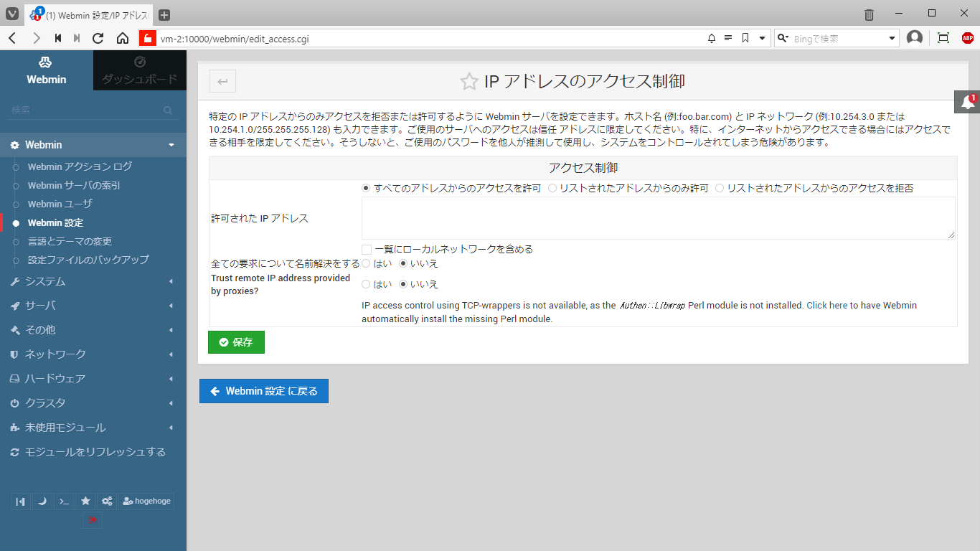Open Webmin 設定

(x=55, y=222)
